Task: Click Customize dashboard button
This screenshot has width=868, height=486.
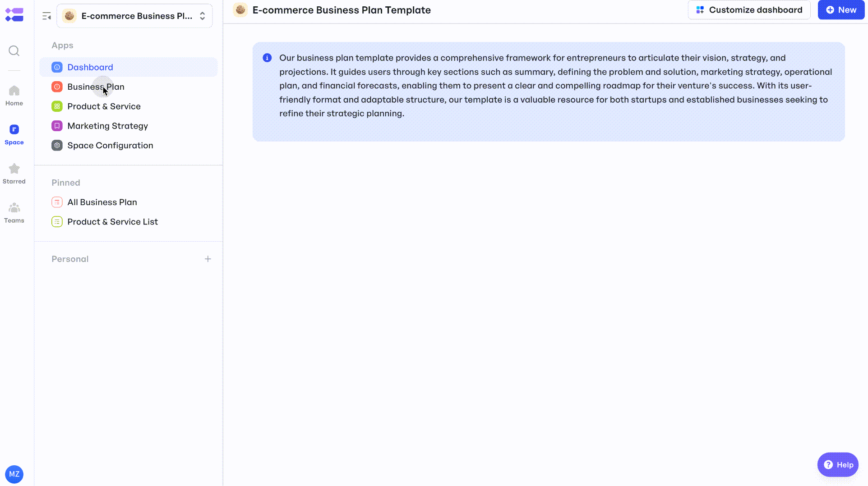Action: 749,10
